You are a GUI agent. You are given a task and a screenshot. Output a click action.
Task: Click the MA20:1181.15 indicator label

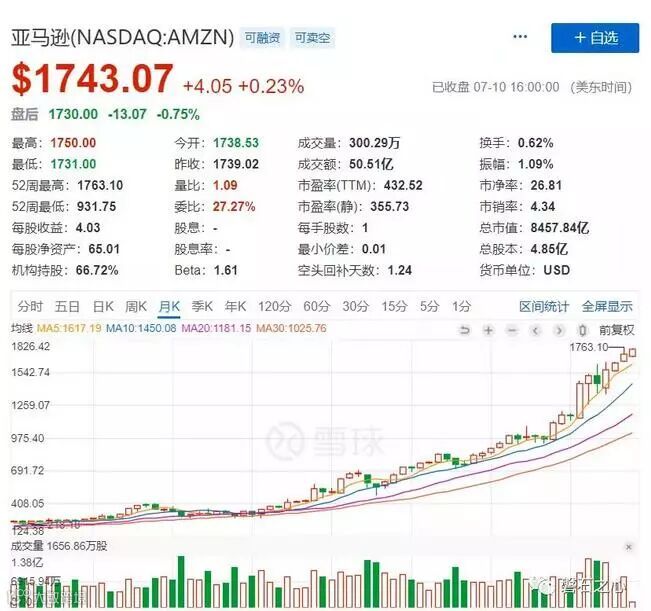[x=216, y=328]
